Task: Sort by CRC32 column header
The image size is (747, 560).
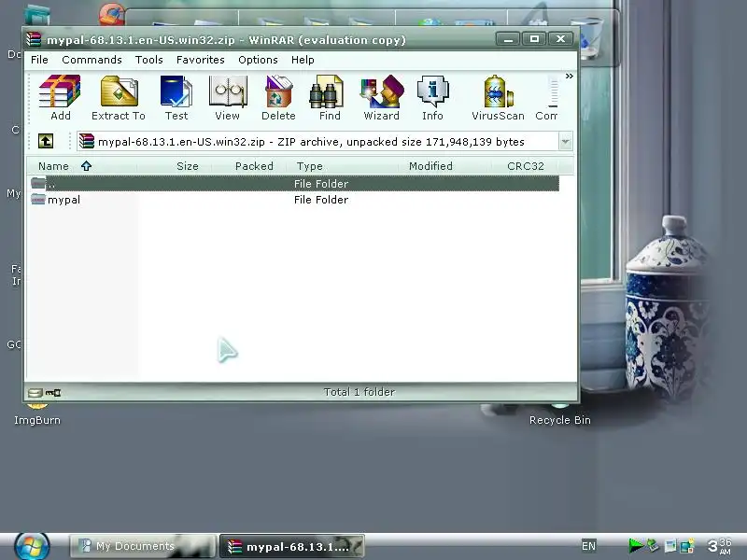Action: pos(524,166)
